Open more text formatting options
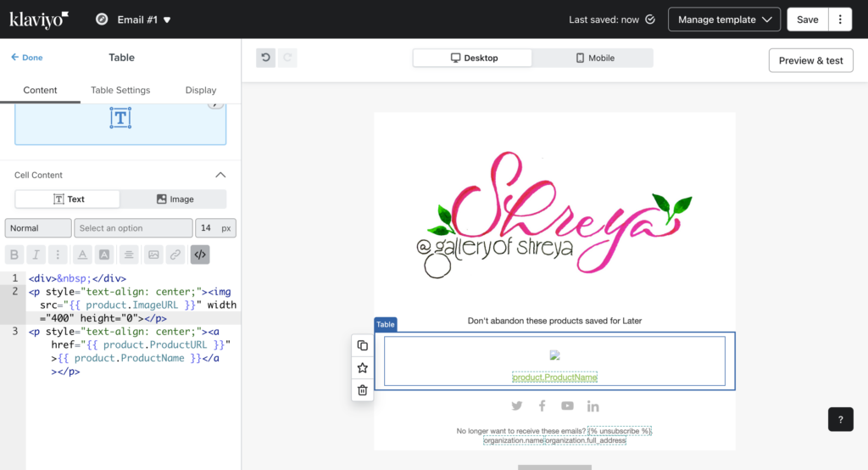The width and height of the screenshot is (868, 470). click(58, 255)
